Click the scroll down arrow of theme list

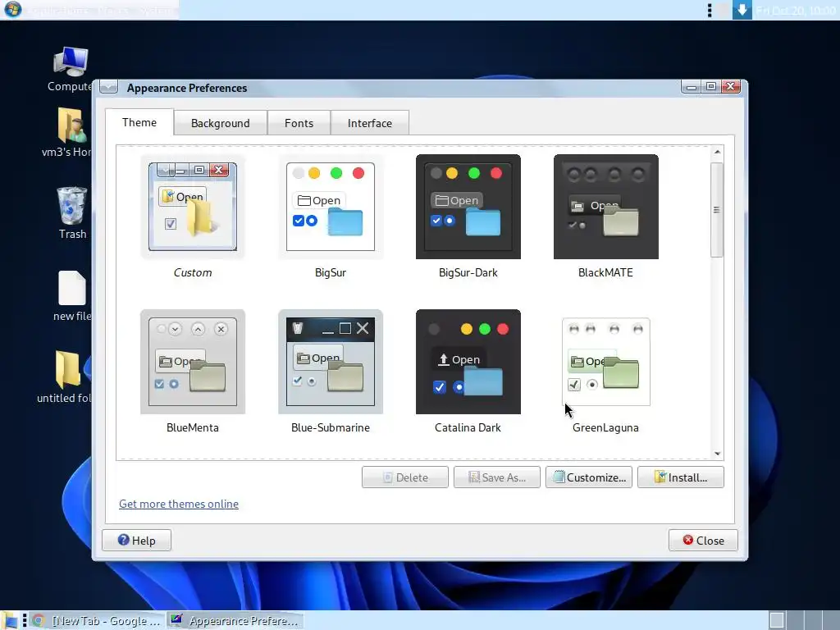[717, 454]
